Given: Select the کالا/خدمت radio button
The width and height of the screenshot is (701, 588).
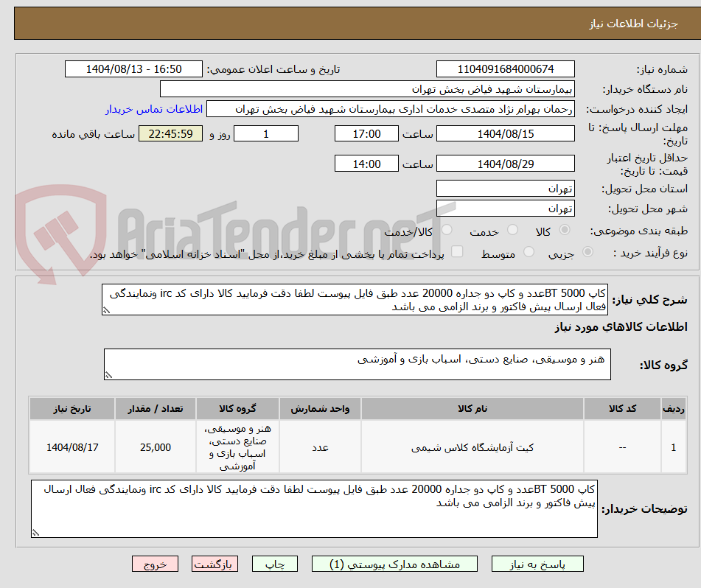Looking at the screenshot, I should 447,228.
